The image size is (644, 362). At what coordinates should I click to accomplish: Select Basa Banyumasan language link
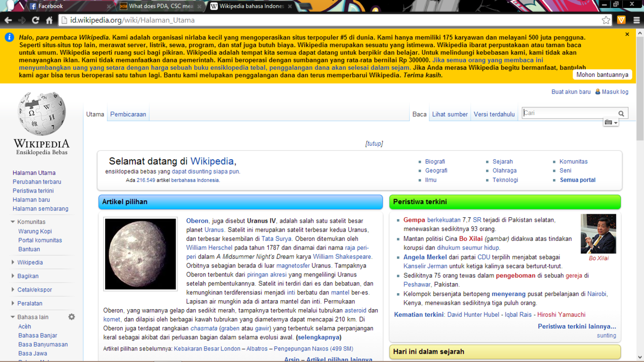coord(43,344)
